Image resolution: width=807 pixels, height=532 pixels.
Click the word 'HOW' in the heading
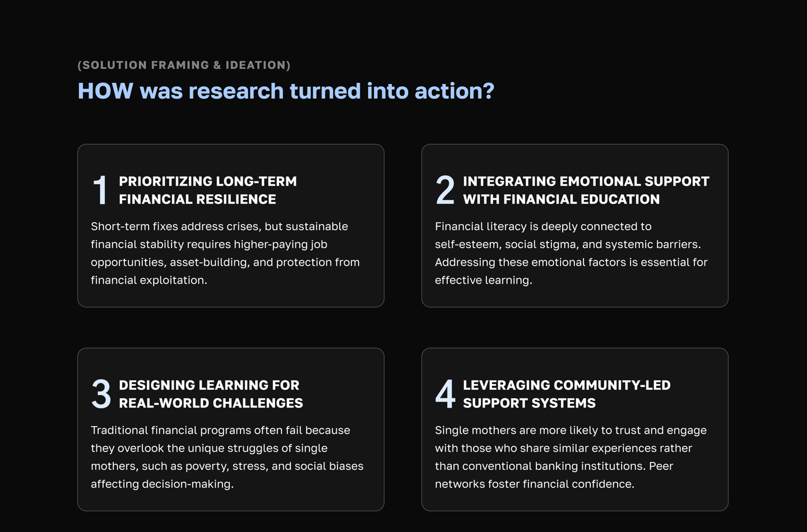pos(105,91)
